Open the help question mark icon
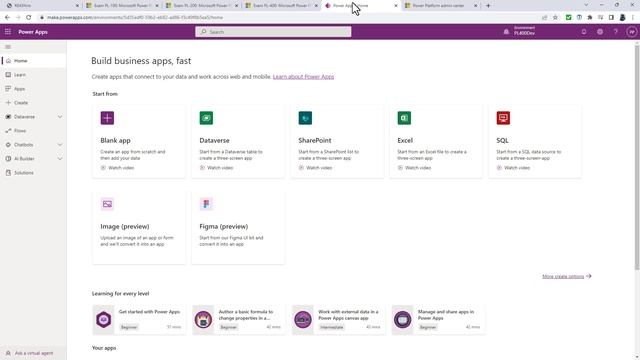The height and width of the screenshot is (360, 640). (x=616, y=32)
